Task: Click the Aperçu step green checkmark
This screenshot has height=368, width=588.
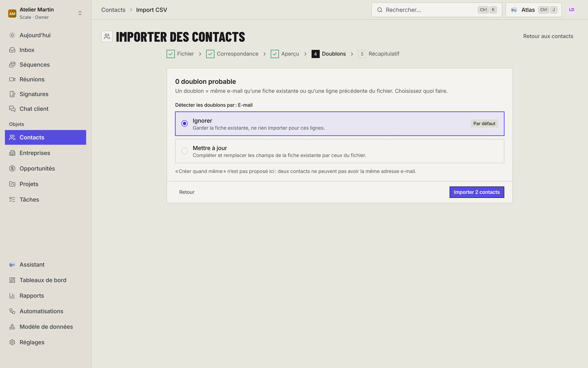Action: tap(275, 54)
